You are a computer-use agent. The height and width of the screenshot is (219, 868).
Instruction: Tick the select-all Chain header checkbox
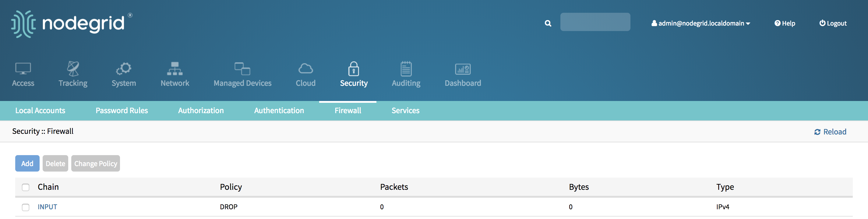coord(26,187)
